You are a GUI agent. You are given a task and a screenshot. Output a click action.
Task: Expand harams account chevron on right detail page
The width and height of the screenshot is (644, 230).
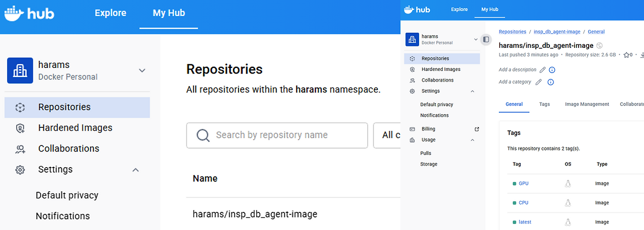coord(476,39)
